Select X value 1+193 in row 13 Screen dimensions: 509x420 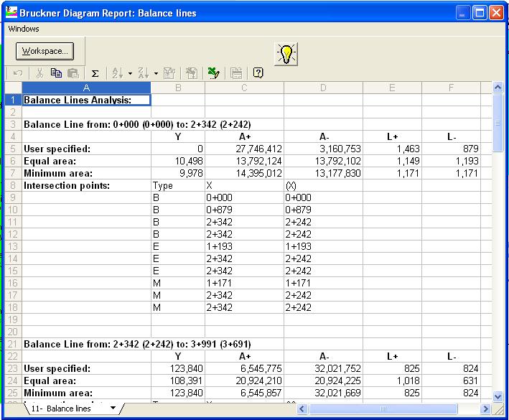click(x=244, y=246)
